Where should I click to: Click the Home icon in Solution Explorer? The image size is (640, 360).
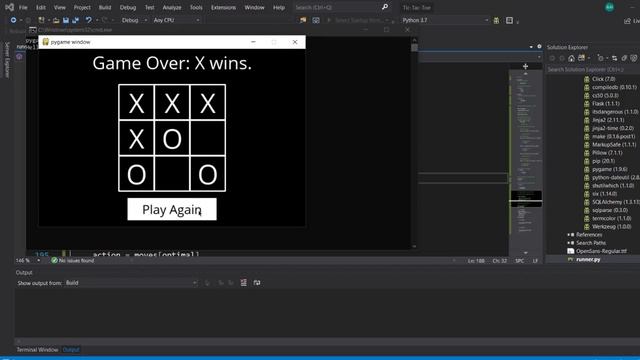571,58
